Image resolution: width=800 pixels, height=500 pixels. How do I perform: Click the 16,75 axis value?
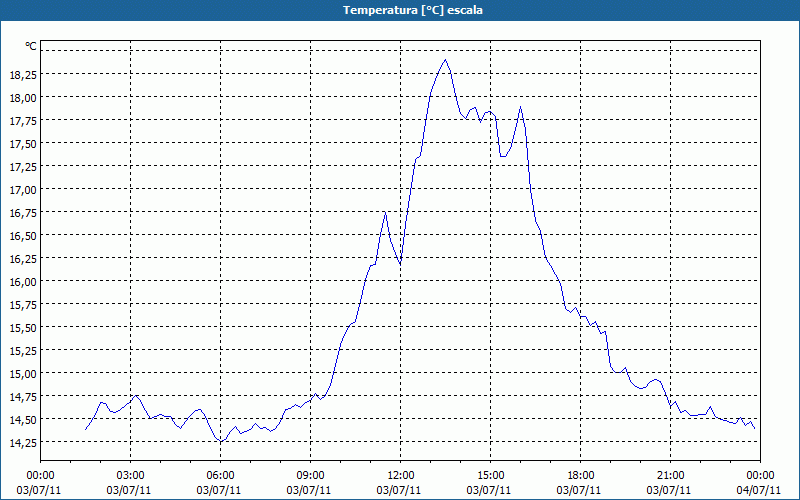point(23,212)
